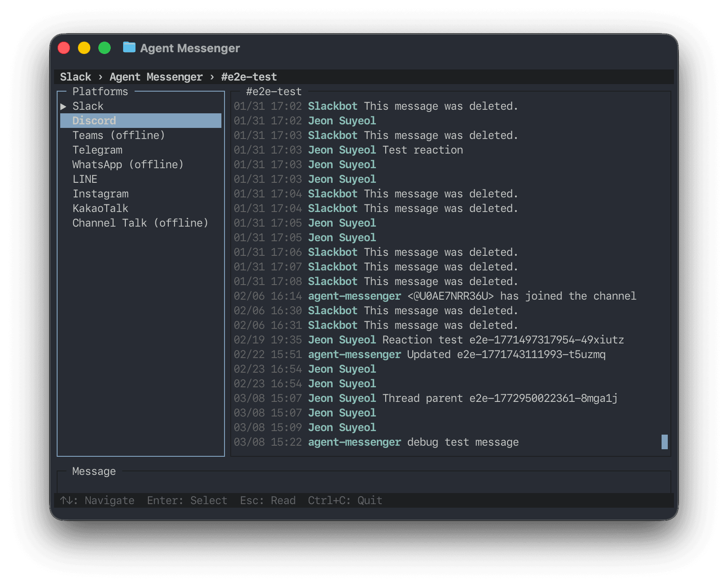Open the Telegram platform
728x586 pixels.
pyautogui.click(x=97, y=150)
